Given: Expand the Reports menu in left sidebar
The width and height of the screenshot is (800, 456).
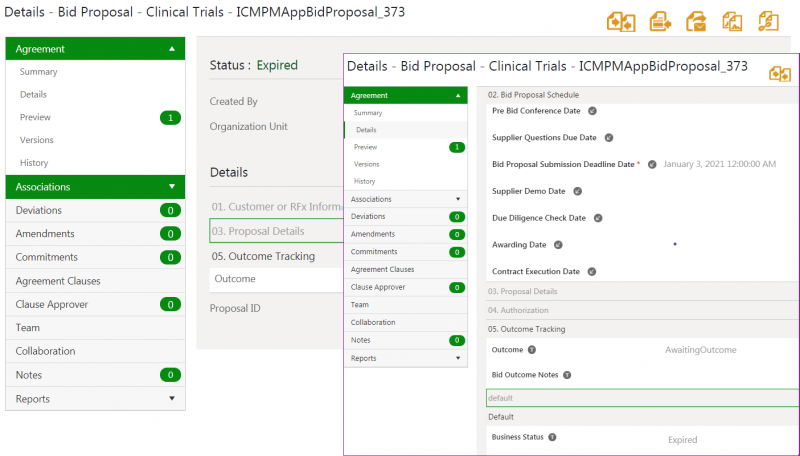Looking at the screenshot, I should click(172, 398).
